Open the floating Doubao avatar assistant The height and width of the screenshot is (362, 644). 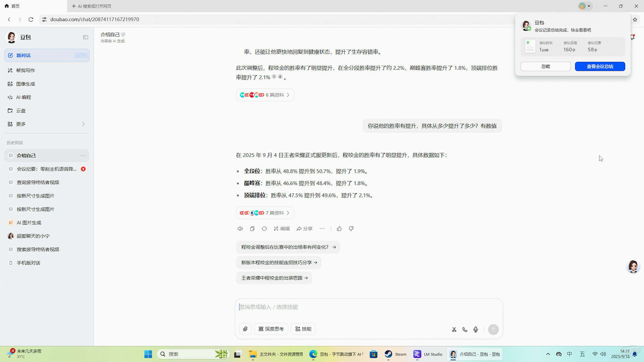click(x=633, y=266)
